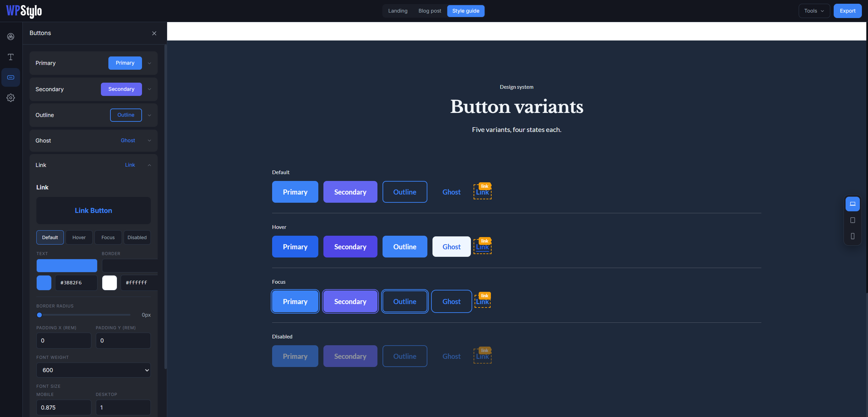868x417 pixels.
Task: Click the Mobile font size field
Action: point(64,407)
